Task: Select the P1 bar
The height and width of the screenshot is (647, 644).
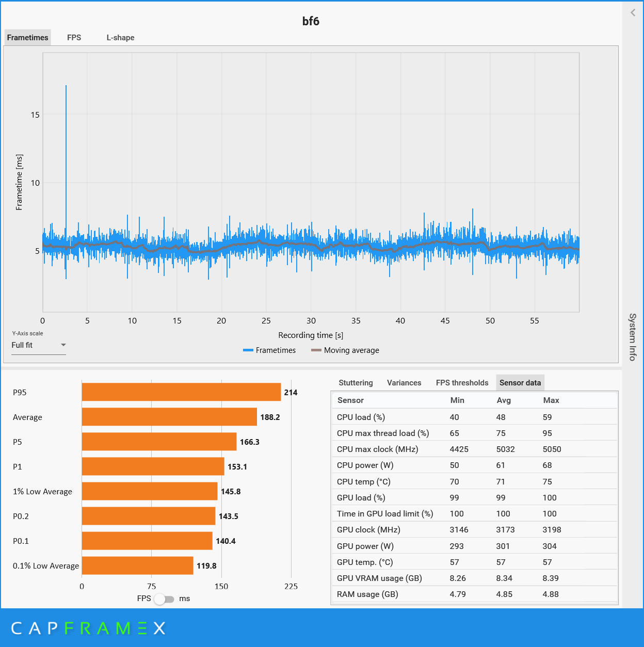Action: [x=153, y=466]
